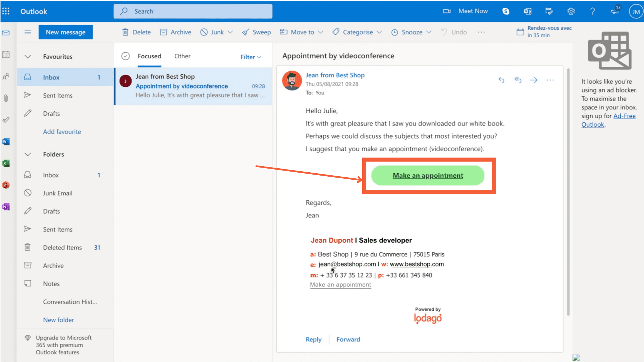Collapse the Folders section
This screenshot has width=644, height=362.
(28, 155)
